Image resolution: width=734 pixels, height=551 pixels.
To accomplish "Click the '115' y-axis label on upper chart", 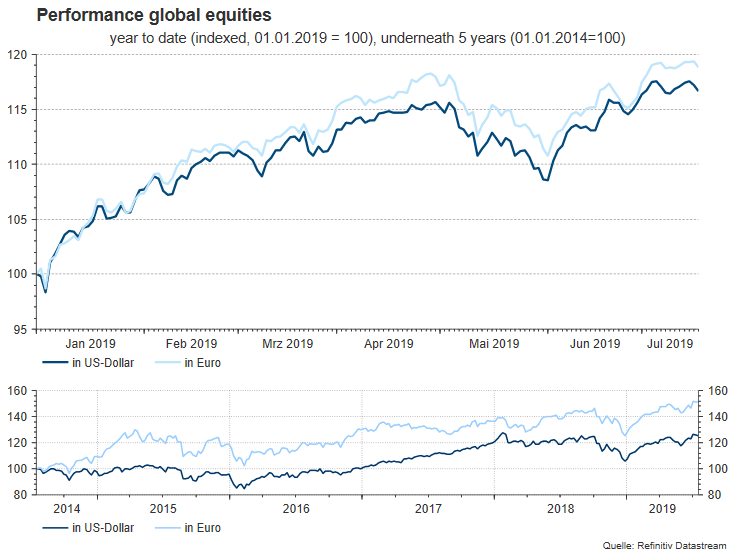I will pyautogui.click(x=17, y=109).
